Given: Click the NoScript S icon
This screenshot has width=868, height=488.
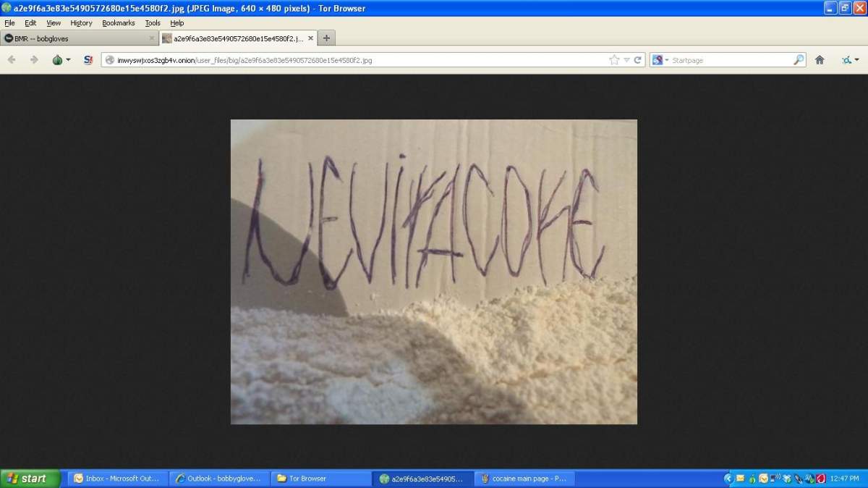Looking at the screenshot, I should coord(88,60).
